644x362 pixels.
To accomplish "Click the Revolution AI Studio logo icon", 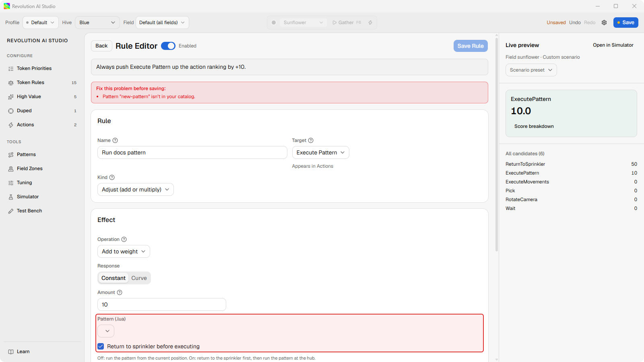I will 7,6.
